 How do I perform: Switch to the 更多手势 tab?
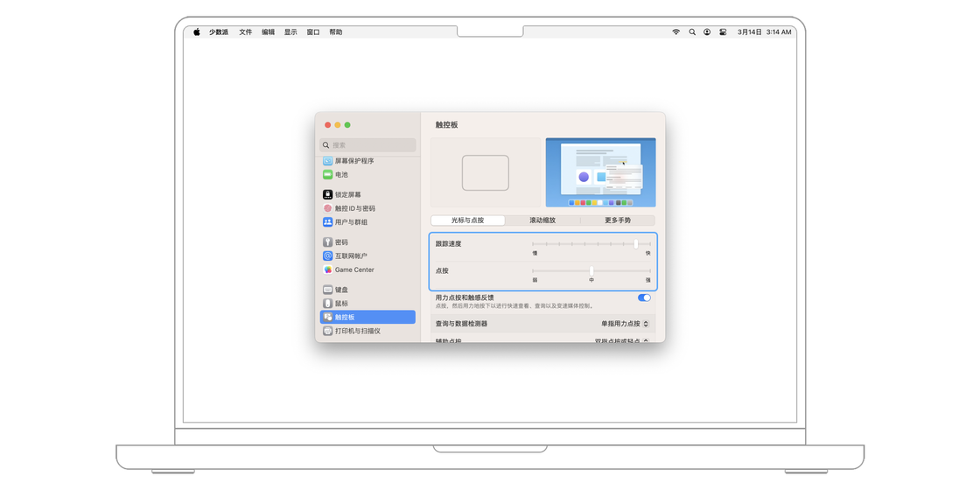pyautogui.click(x=618, y=220)
